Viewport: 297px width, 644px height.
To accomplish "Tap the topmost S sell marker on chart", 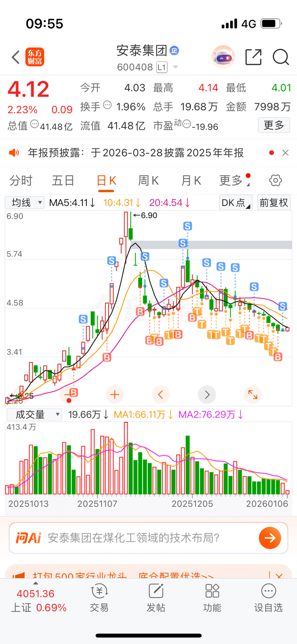I will pyautogui.click(x=188, y=226).
